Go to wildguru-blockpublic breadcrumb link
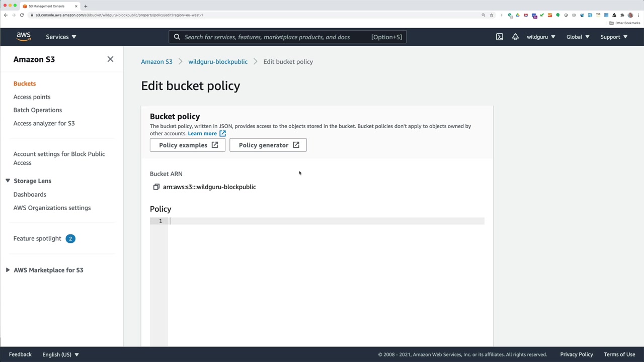Viewport: 644px width, 362px height. click(218, 62)
